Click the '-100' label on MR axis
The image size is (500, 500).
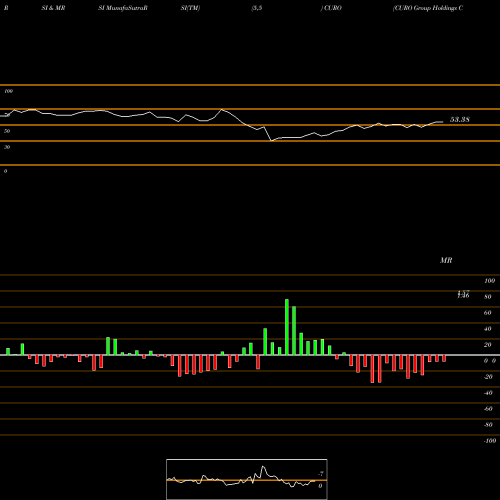click(490, 441)
